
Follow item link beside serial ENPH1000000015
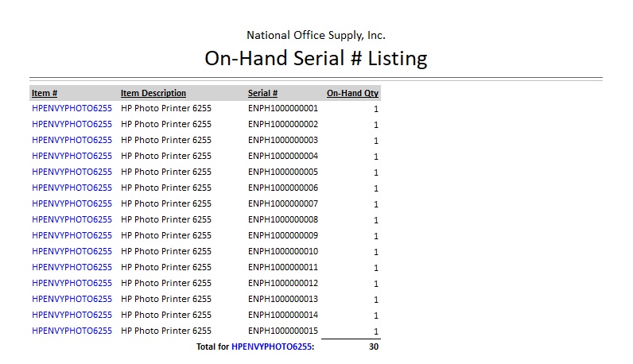click(72, 331)
